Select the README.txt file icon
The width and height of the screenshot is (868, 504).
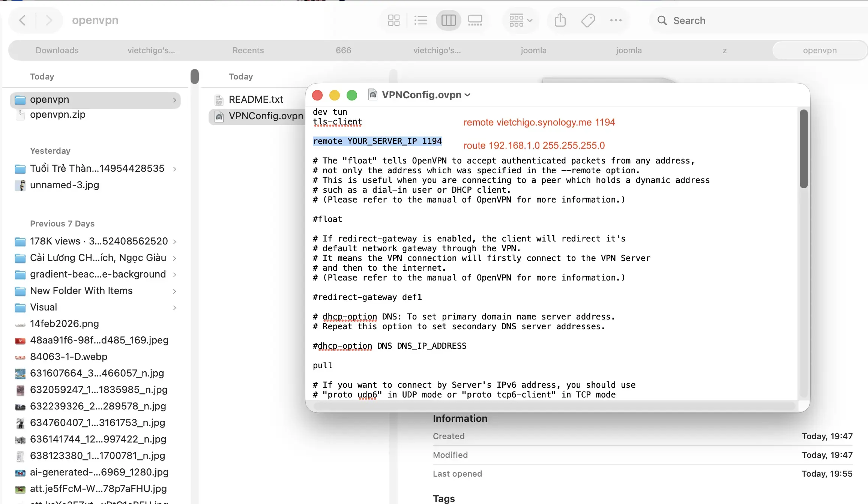(x=219, y=100)
